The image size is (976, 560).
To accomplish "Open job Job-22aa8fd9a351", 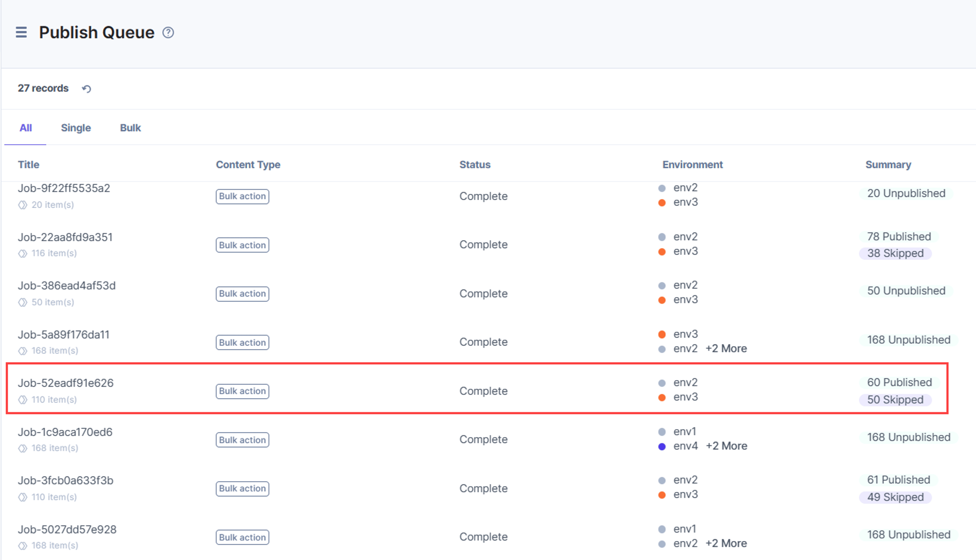I will click(x=65, y=237).
